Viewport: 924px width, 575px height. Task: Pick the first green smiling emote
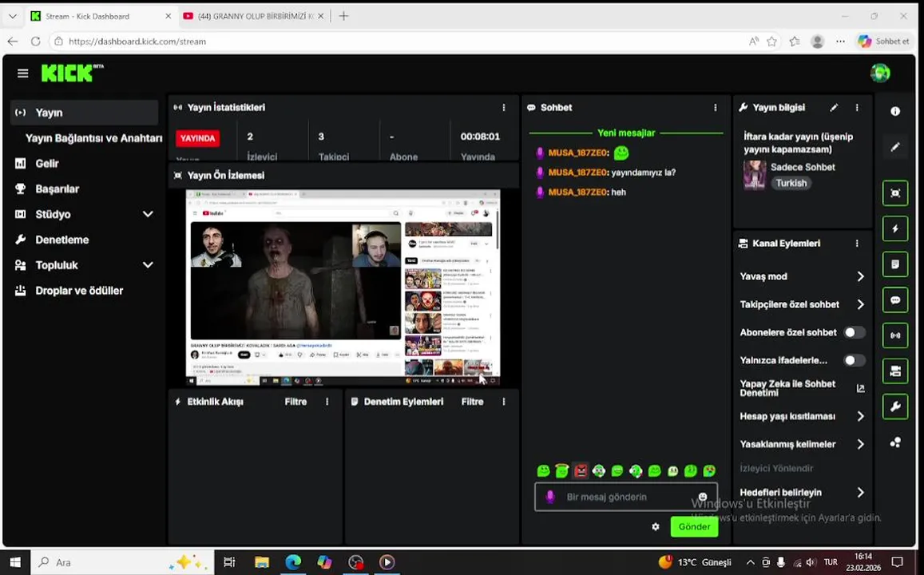pyautogui.click(x=543, y=470)
